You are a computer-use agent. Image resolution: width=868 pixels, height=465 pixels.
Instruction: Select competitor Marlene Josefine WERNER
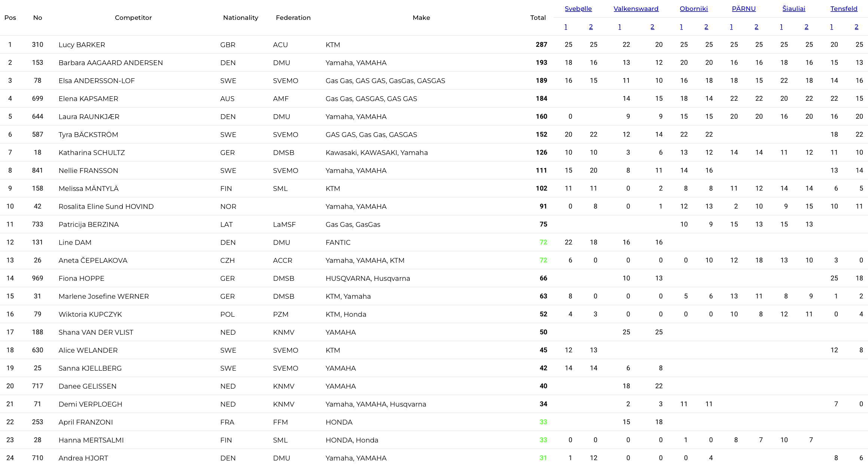(104, 296)
